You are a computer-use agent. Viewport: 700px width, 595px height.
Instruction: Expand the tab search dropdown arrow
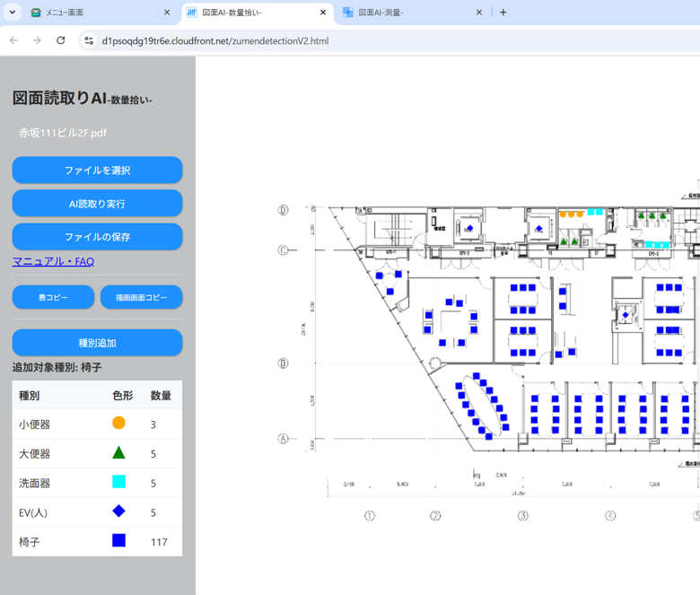click(x=13, y=13)
